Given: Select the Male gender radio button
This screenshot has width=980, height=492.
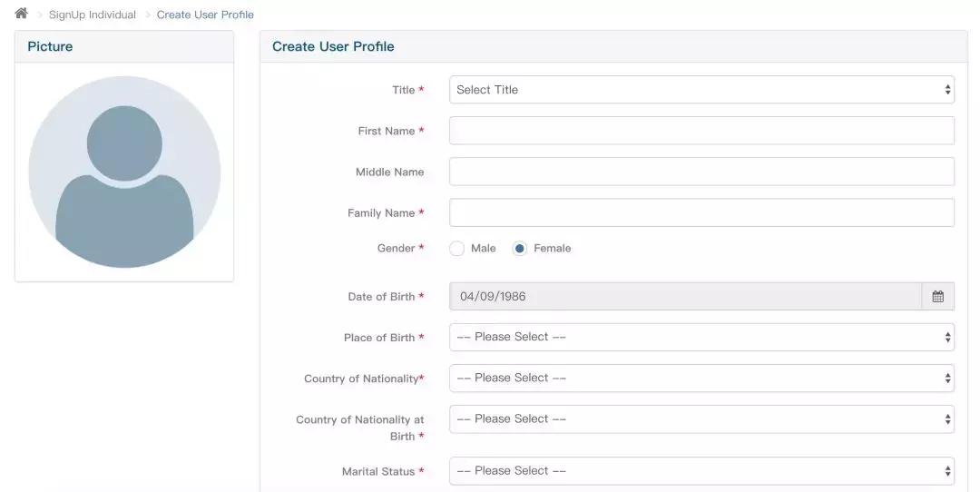Looking at the screenshot, I should [x=457, y=249].
